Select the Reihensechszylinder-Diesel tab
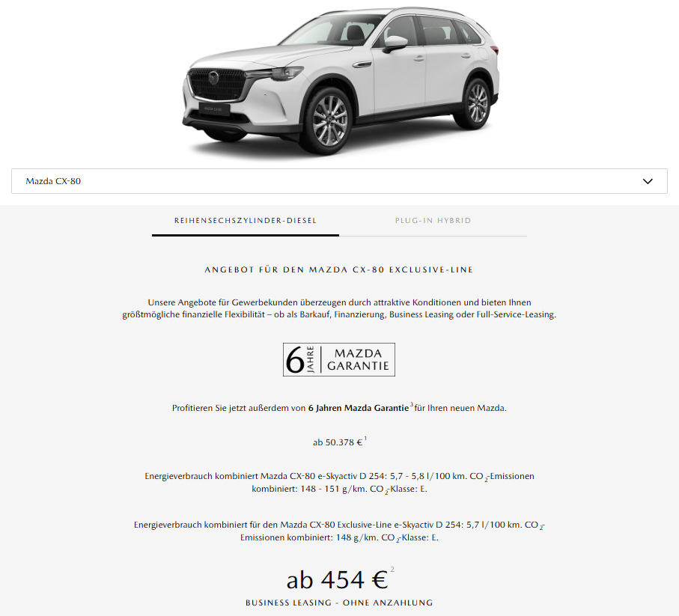The image size is (679, 616). click(x=245, y=221)
